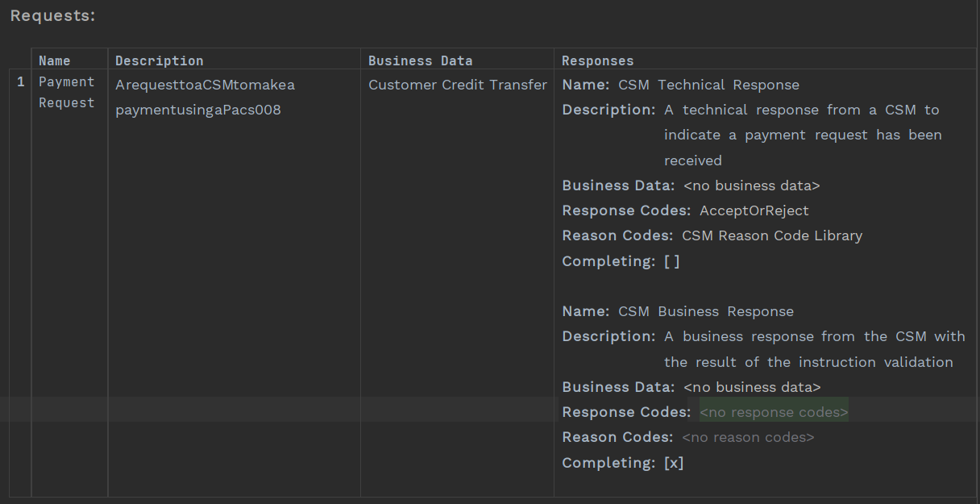
Task: Click the Name column header
Action: [x=54, y=60]
